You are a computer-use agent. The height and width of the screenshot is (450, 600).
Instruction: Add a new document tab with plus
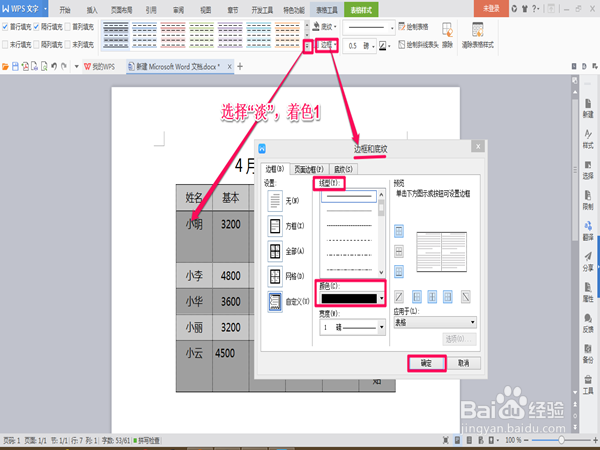(240, 67)
